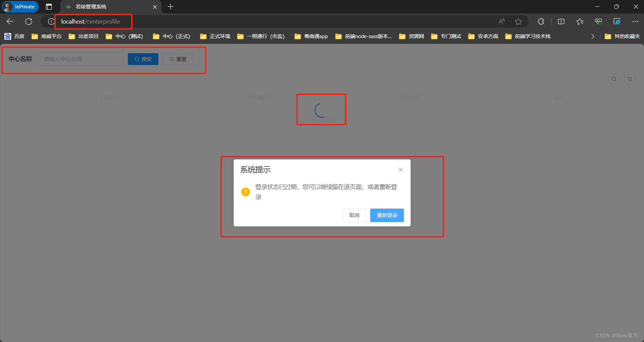Click the InPrivate profile badge
The width and height of the screenshot is (644, 342).
coord(20,7)
